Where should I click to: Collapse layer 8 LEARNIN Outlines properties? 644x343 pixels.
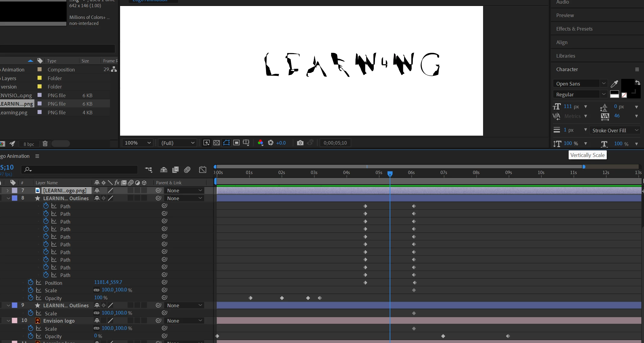click(x=8, y=198)
